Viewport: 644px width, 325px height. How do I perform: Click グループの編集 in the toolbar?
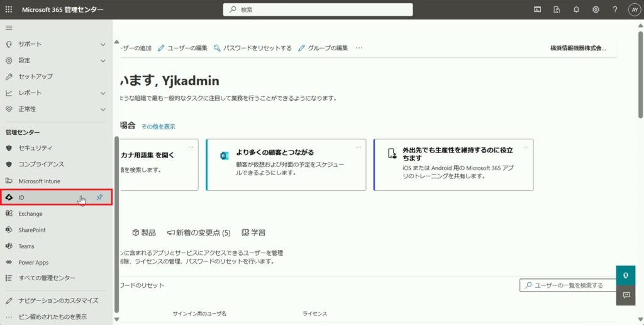(323, 48)
